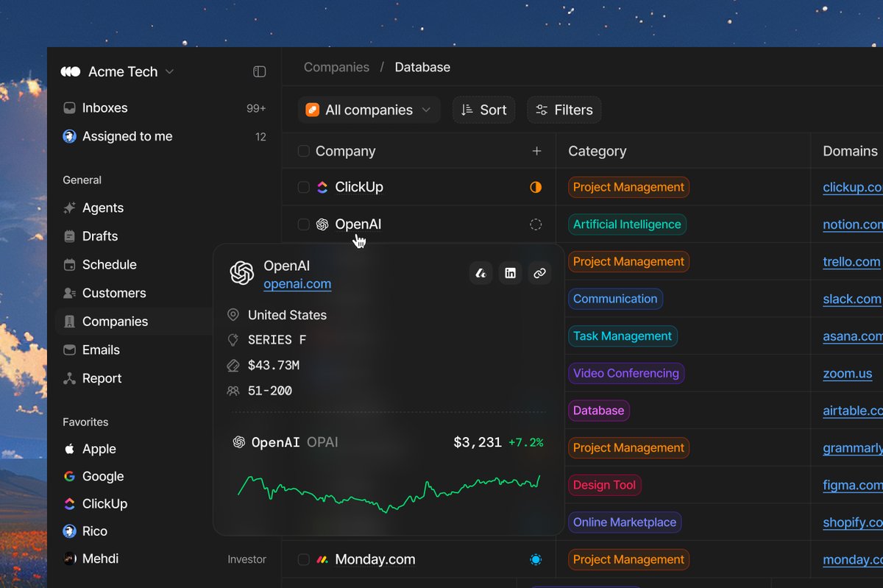Open Mehdi in Favorites
The width and height of the screenshot is (883, 588).
(91, 559)
